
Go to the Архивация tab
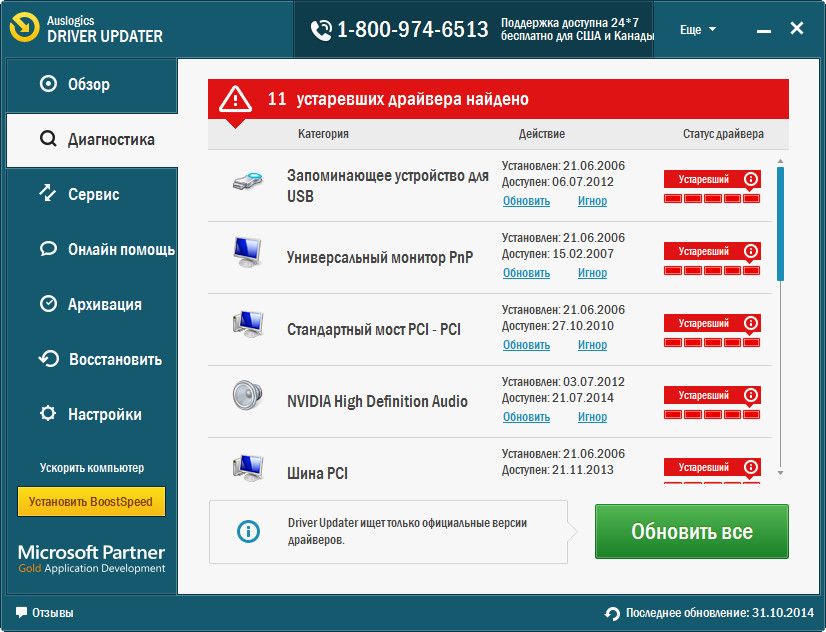[x=92, y=304]
